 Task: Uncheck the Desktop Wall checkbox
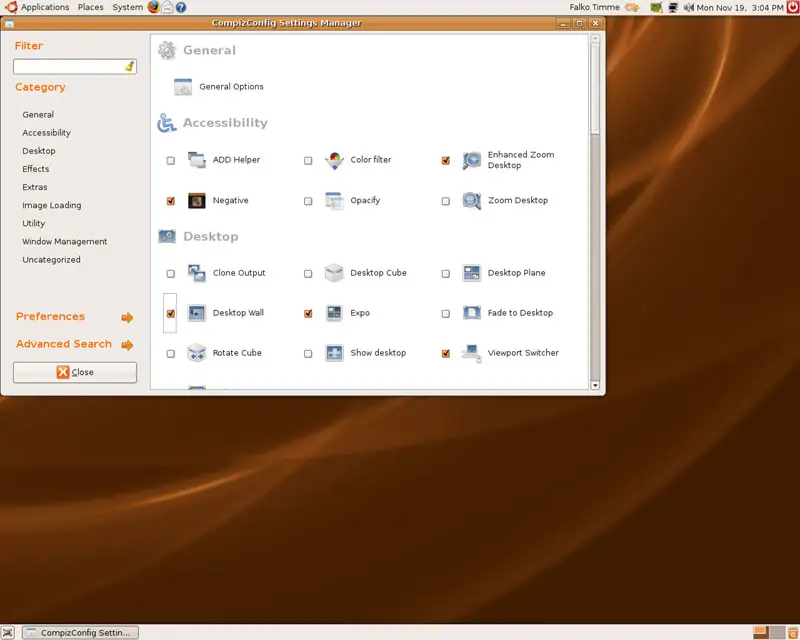tap(171, 313)
